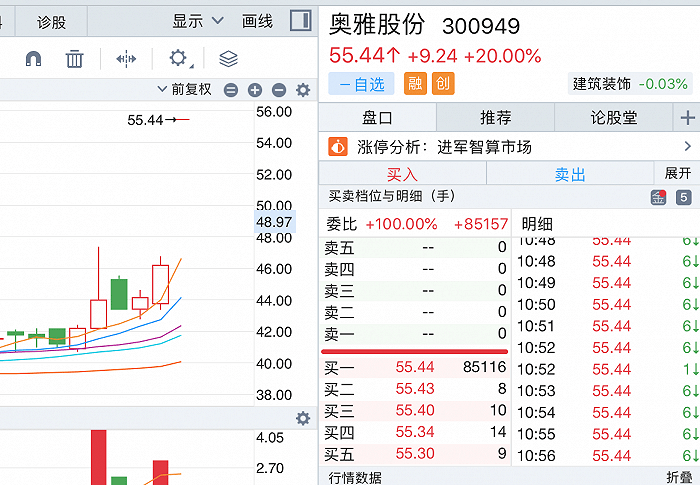Click the 48.97 price axis marker

(x=275, y=222)
